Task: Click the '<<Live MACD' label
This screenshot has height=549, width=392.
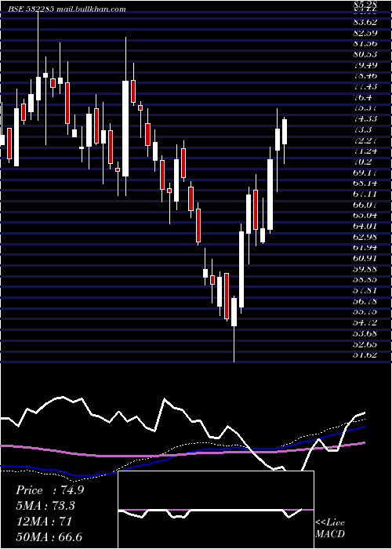Action: (x=330, y=528)
